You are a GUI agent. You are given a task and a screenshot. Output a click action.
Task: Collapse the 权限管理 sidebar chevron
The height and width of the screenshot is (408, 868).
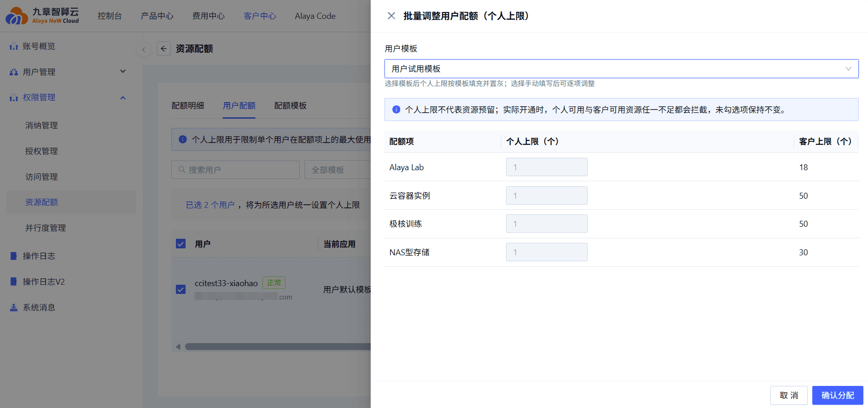pos(123,98)
